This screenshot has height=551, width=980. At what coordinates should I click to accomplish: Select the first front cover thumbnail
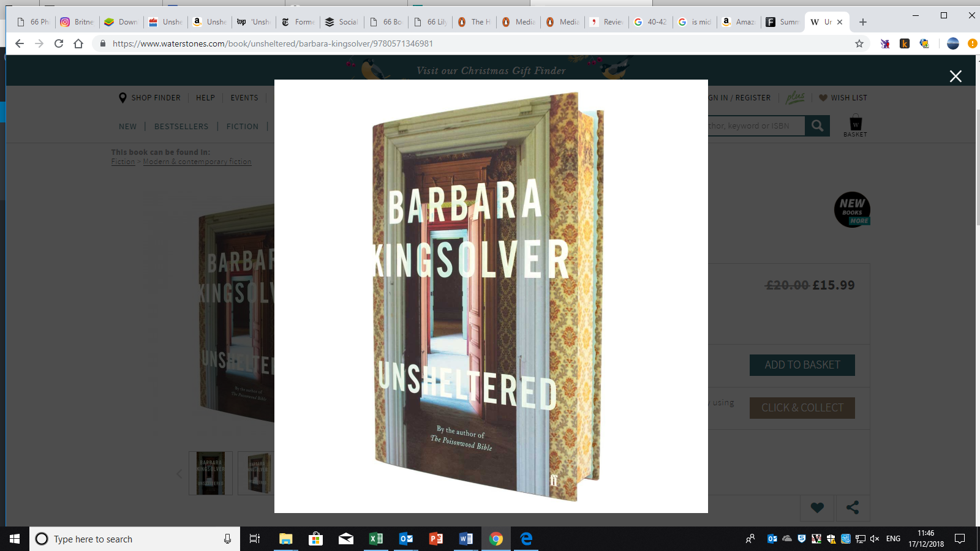pos(211,473)
